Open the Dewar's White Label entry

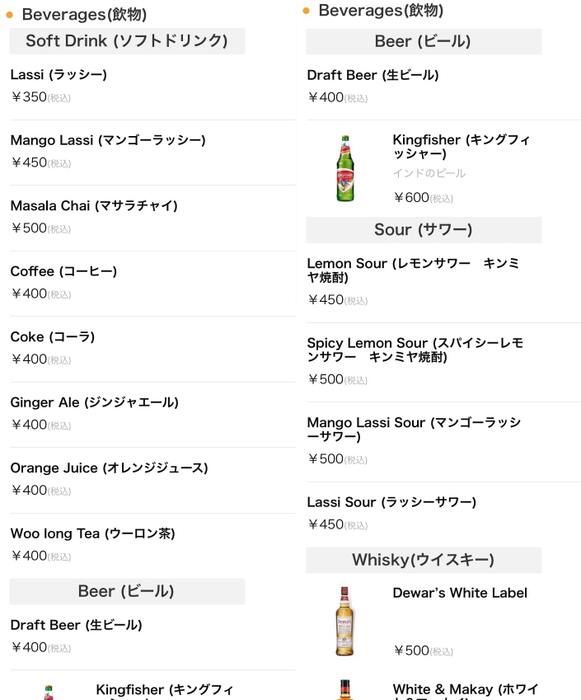point(443,622)
